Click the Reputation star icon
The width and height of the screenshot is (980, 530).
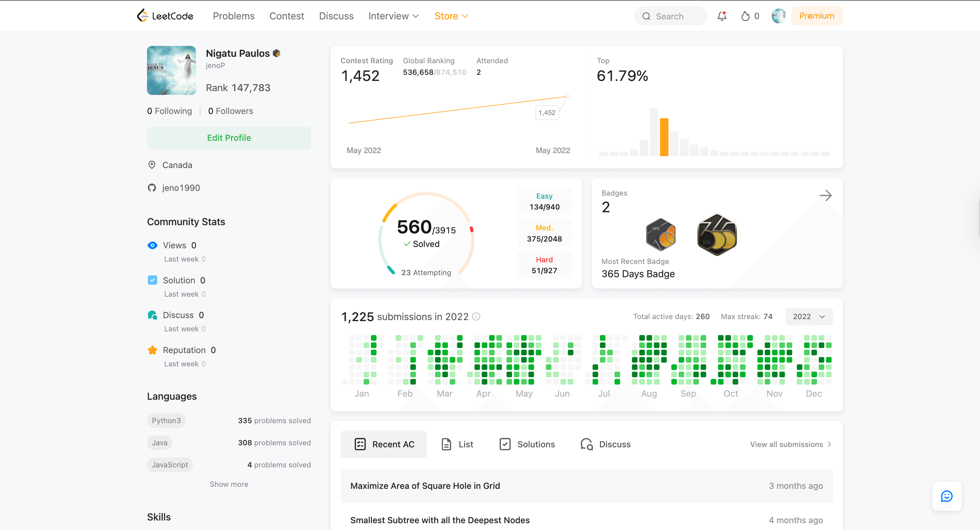(152, 350)
